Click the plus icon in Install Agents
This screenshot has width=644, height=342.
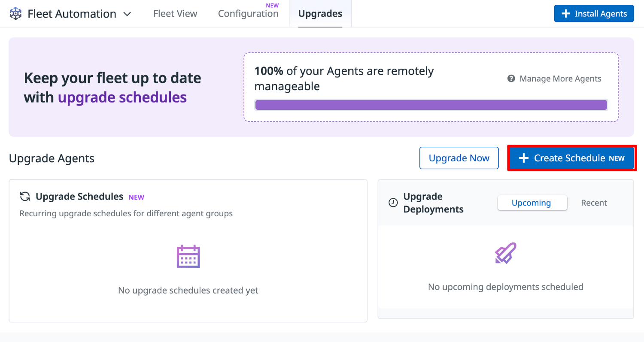(x=566, y=14)
